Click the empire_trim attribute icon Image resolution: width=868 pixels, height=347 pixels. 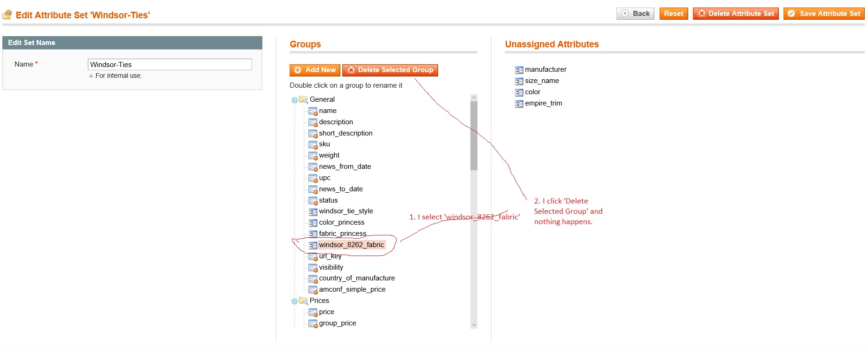[x=519, y=104]
